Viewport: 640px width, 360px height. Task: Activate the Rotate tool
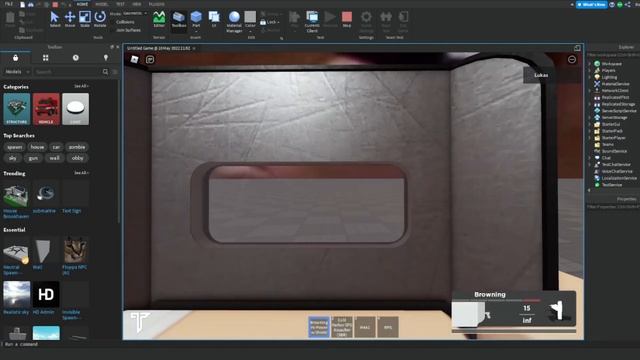click(x=100, y=19)
